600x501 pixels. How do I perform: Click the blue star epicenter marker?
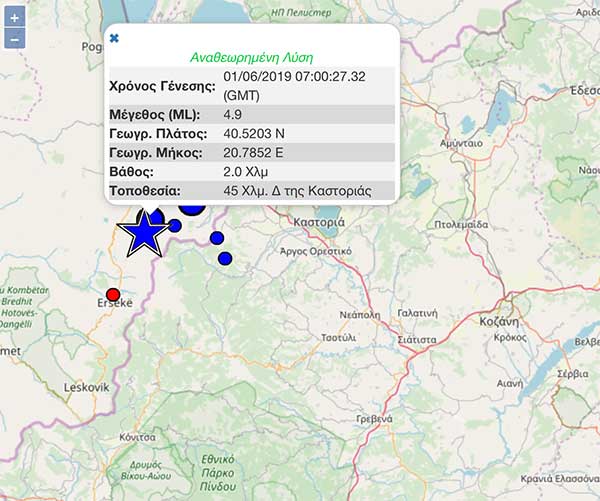click(144, 235)
